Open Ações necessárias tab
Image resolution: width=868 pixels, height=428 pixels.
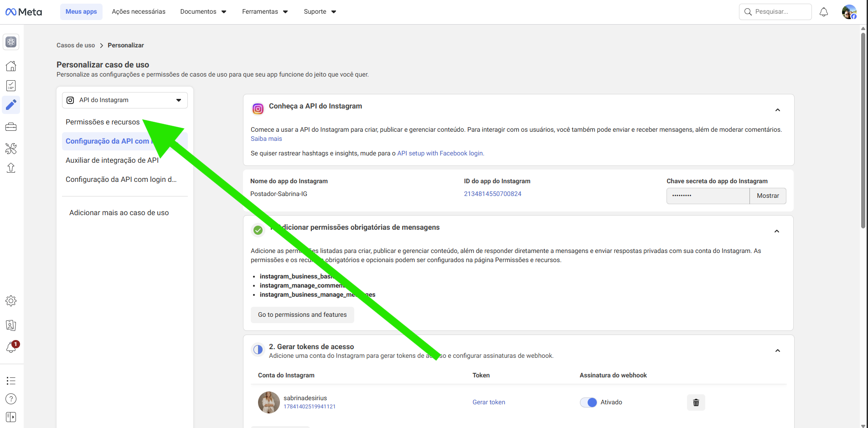pyautogui.click(x=139, y=12)
